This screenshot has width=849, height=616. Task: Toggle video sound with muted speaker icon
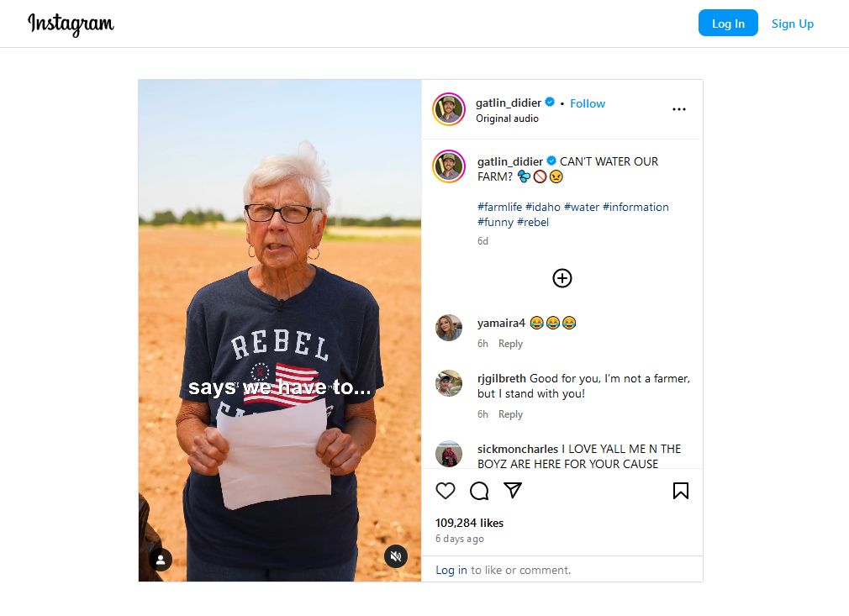(396, 556)
